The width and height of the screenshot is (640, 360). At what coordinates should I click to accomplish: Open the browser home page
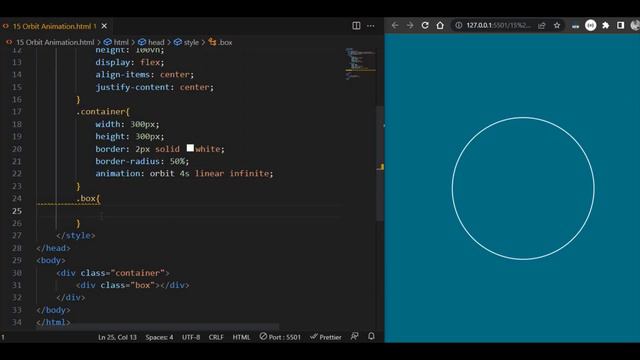pyautogui.click(x=440, y=25)
